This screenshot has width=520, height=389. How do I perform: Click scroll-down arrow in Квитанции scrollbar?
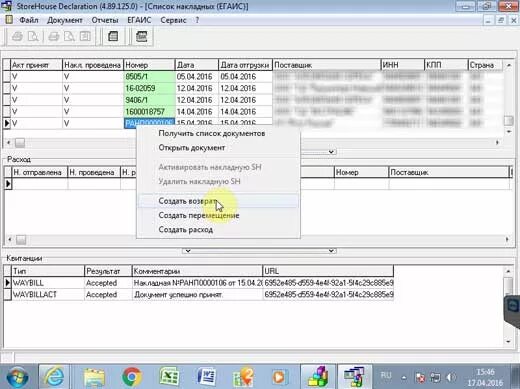click(508, 341)
